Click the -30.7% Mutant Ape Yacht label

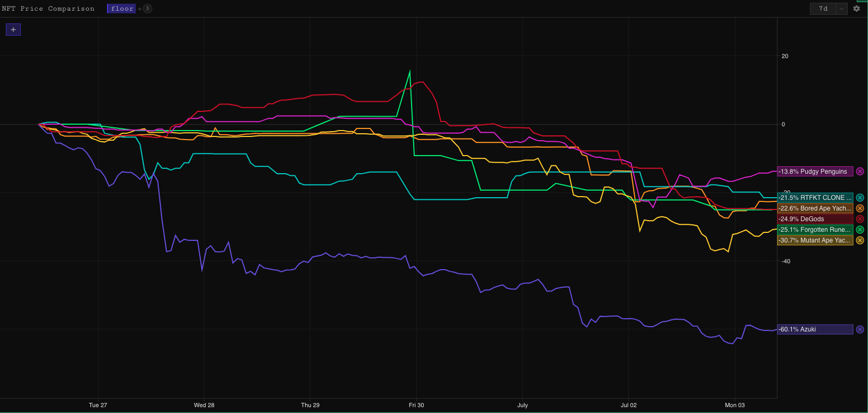815,240
